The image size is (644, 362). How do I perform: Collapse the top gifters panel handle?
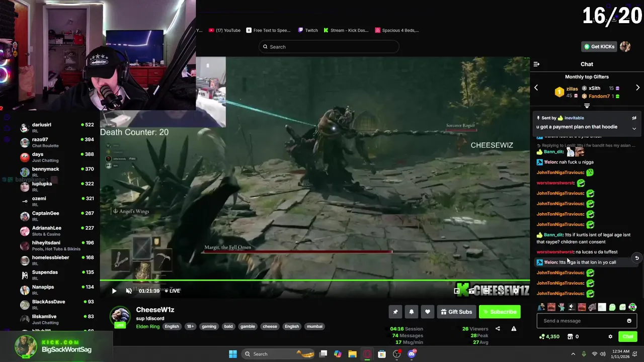click(x=587, y=106)
